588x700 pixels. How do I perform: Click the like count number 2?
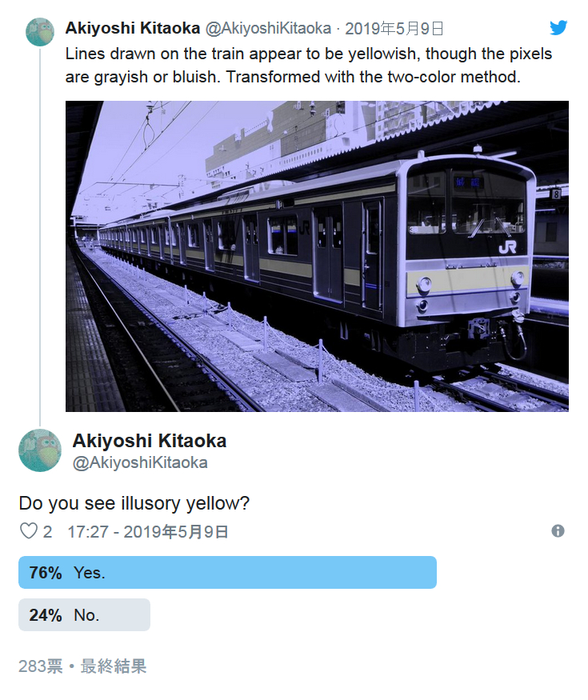47,532
